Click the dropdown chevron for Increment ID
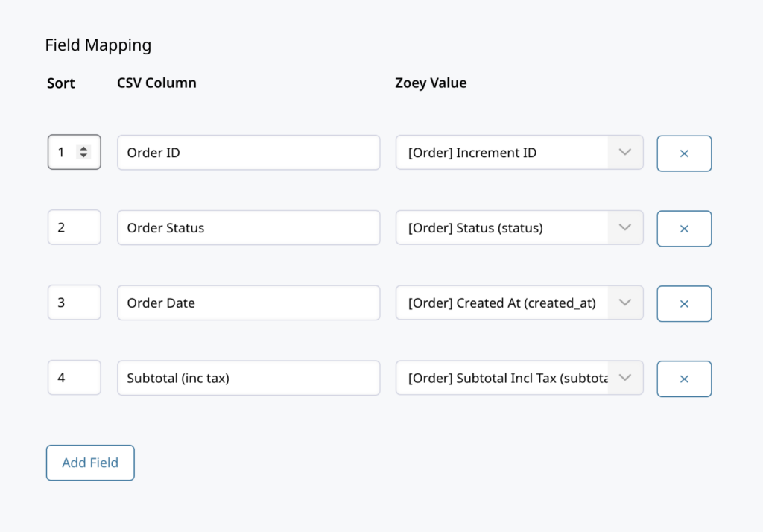The height and width of the screenshot is (532, 763). (624, 152)
